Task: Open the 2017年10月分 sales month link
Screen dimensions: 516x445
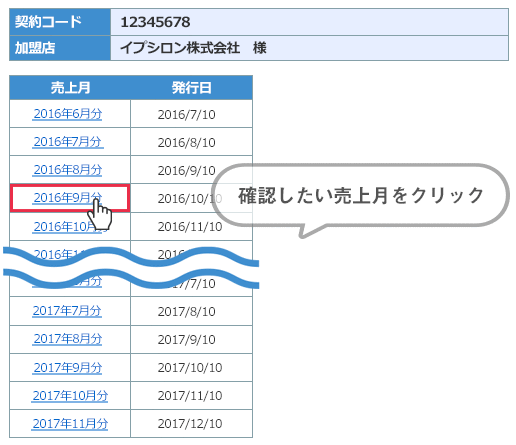Action: point(70,396)
